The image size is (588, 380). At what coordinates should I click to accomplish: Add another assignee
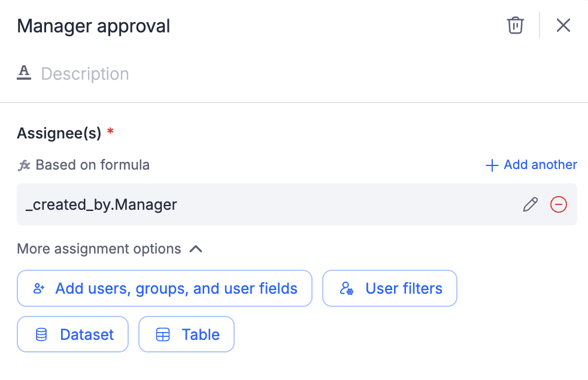540,165
